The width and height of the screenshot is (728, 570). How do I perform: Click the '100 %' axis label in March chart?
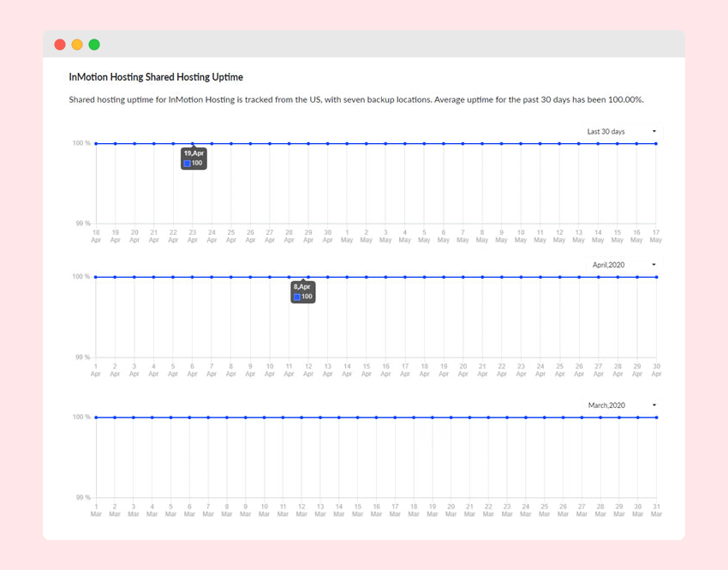[81, 417]
